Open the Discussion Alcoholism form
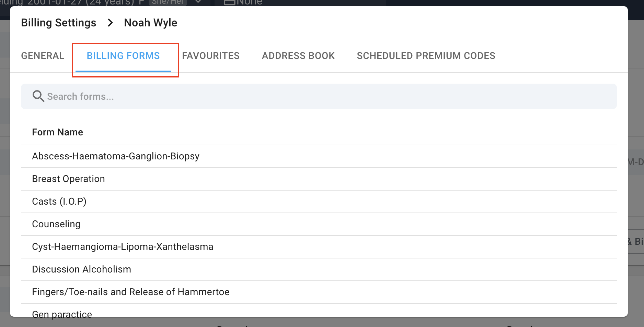 (81, 269)
